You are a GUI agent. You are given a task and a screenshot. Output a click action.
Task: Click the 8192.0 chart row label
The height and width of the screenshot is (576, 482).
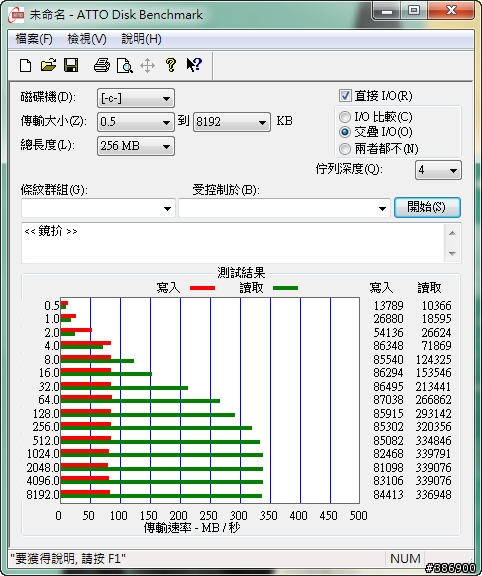coord(43,494)
